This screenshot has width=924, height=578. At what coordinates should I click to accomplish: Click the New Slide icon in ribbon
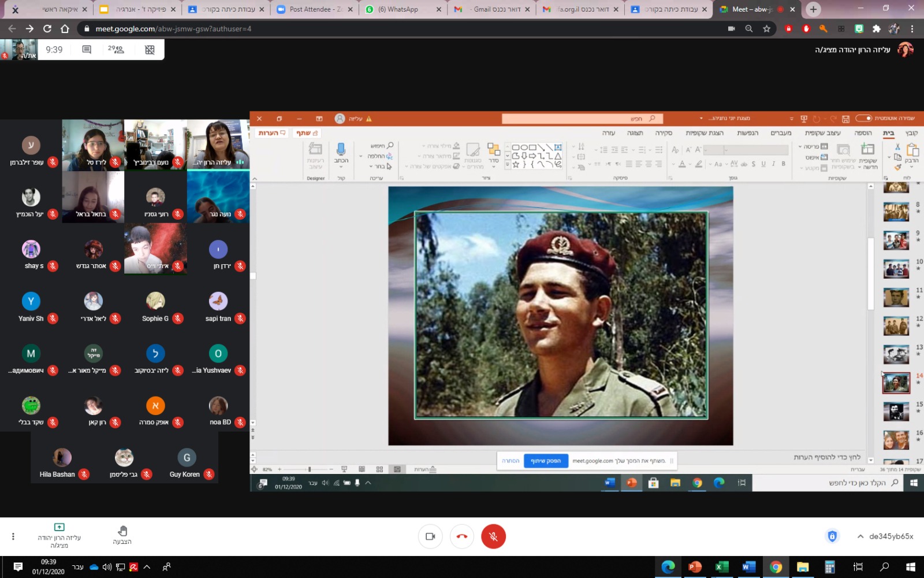[x=867, y=150]
